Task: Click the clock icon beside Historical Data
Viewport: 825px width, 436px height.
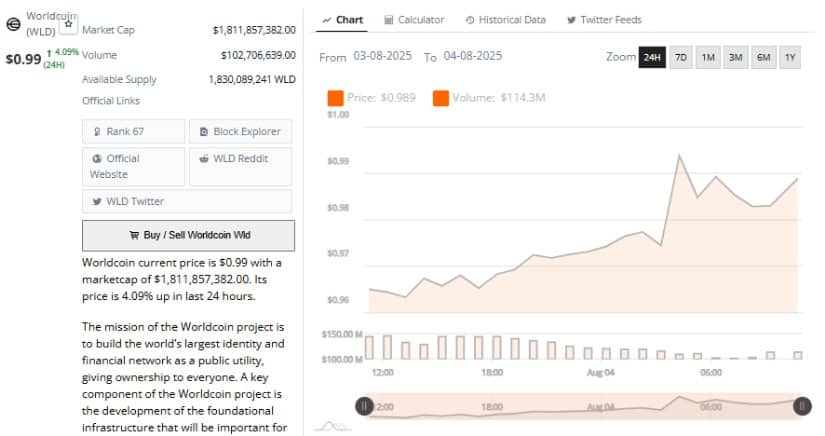Action: pos(470,20)
